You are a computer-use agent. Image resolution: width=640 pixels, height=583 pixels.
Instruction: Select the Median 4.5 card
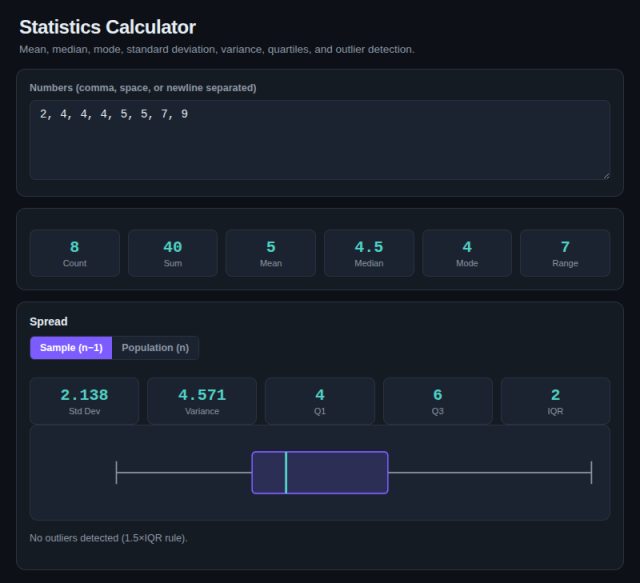tap(369, 253)
